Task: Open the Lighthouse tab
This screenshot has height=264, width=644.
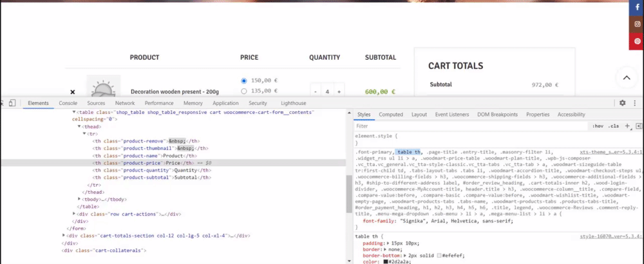Action: pos(293,103)
